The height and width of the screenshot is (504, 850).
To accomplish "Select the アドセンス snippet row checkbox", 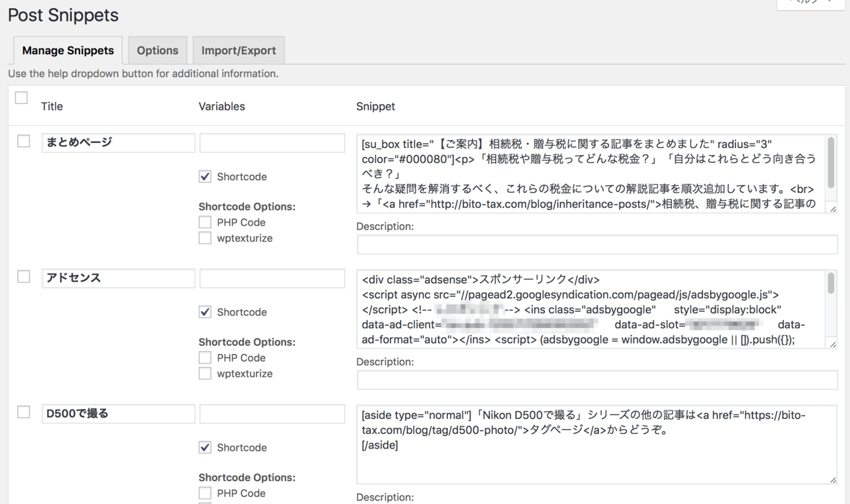I will (23, 276).
